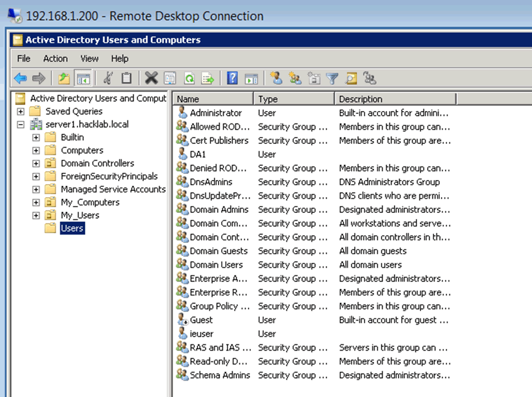This screenshot has width=532, height=397.
Task: Create a new group via toolbar icon
Action: click(x=295, y=79)
